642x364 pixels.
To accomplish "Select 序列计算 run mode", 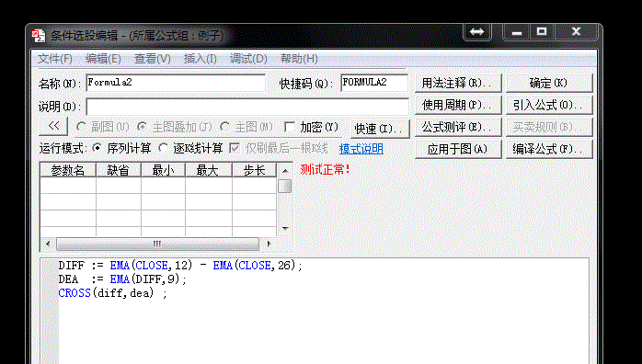I will point(97,148).
